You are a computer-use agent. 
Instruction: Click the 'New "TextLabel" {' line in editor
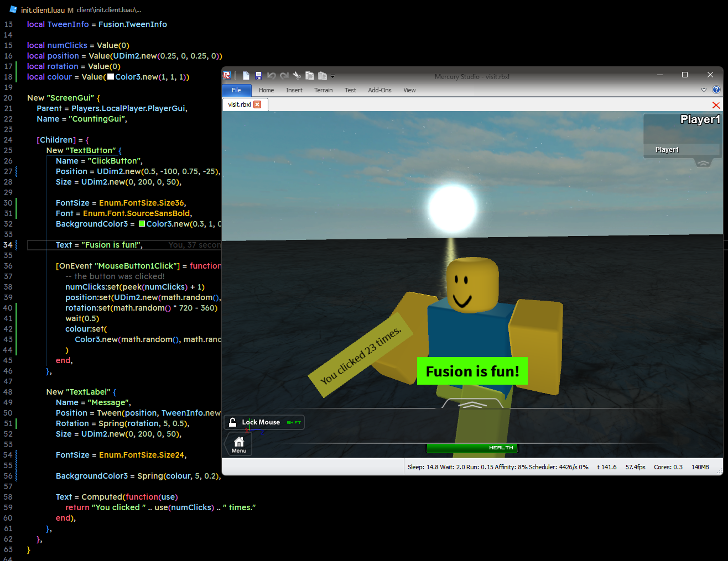pos(81,392)
